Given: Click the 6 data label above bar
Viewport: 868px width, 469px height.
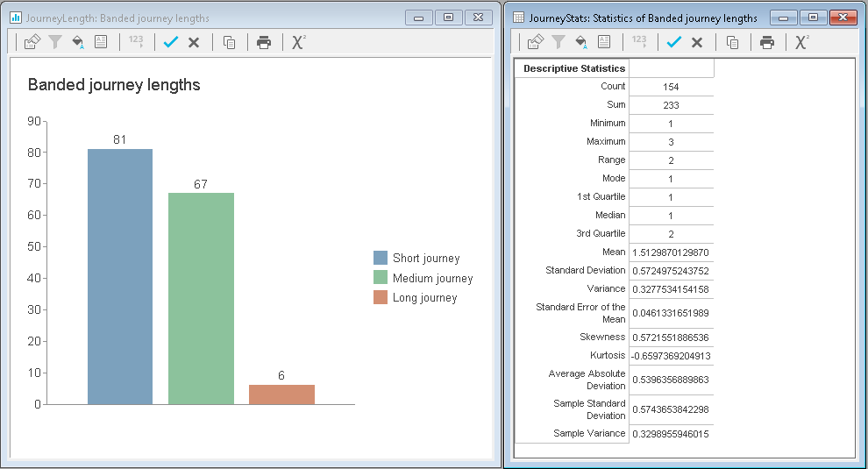Looking at the screenshot, I should tap(281, 375).
